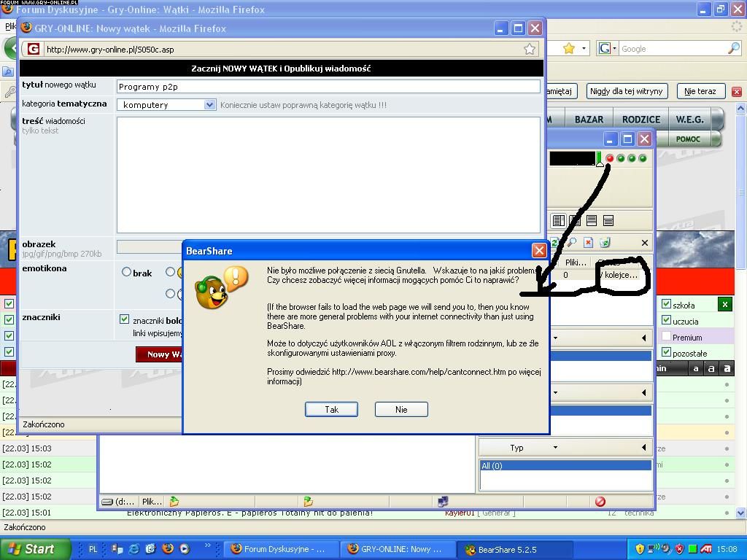Click the '[22.03] 15:03' forum row timestamp
The width and height of the screenshot is (747, 560).
(27, 448)
